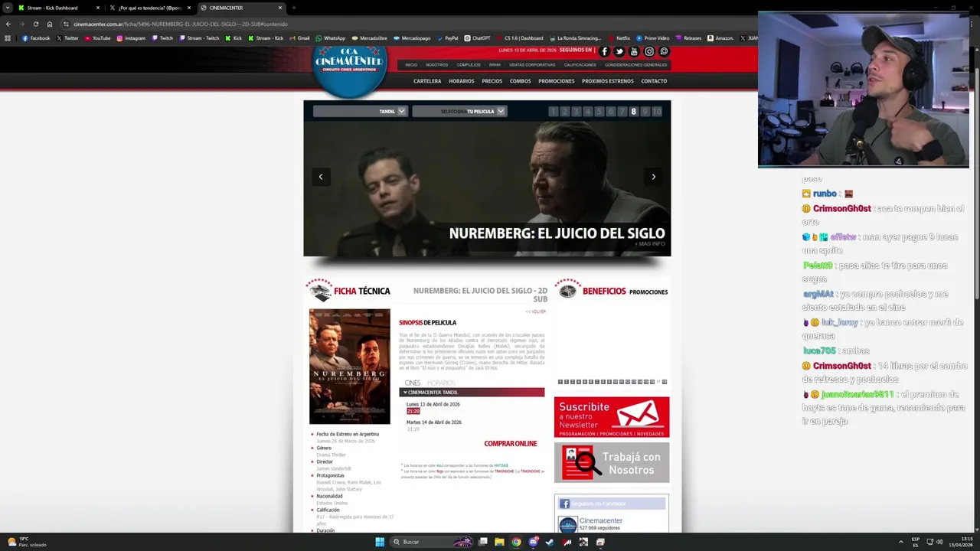Click the Trabajá con Nosotros banner
Screen dimensions: 980x551
point(612,463)
